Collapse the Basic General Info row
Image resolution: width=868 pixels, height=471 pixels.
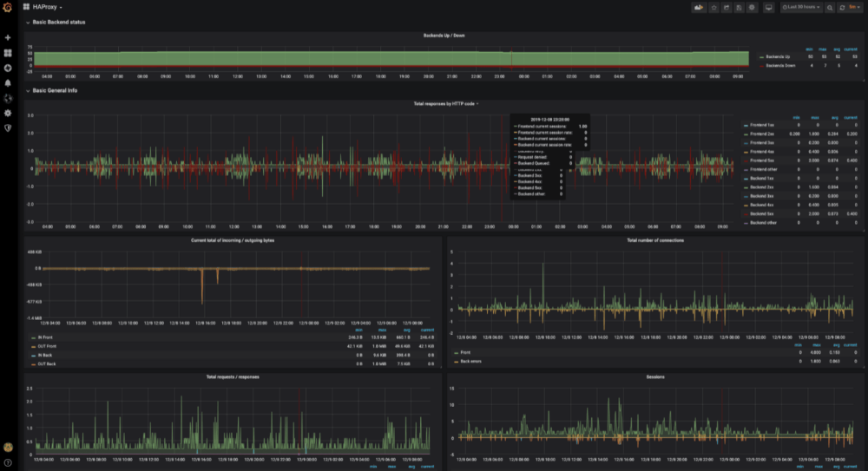coord(54,90)
